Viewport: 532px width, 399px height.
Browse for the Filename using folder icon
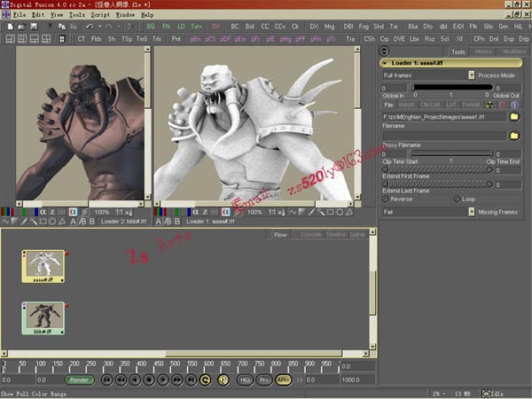coord(513,116)
